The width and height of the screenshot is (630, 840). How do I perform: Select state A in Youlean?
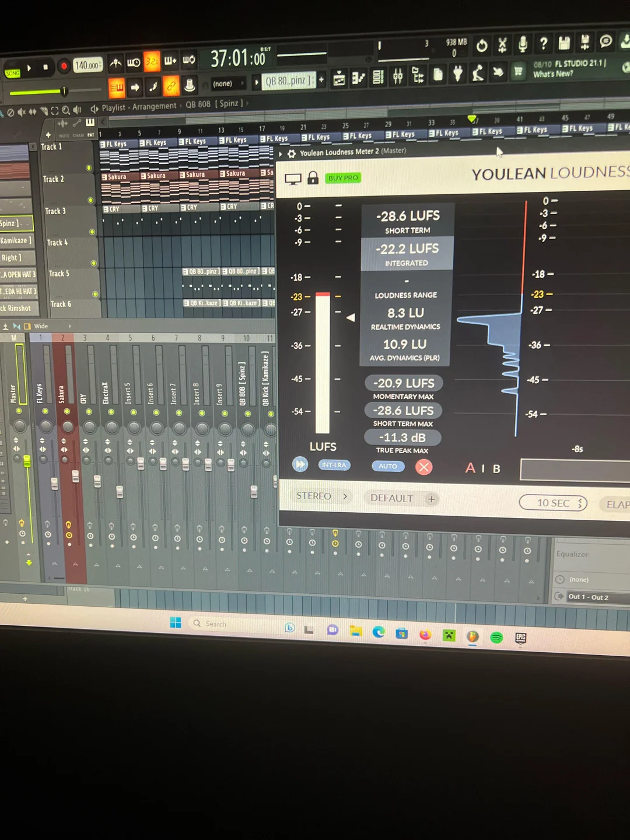[x=470, y=468]
